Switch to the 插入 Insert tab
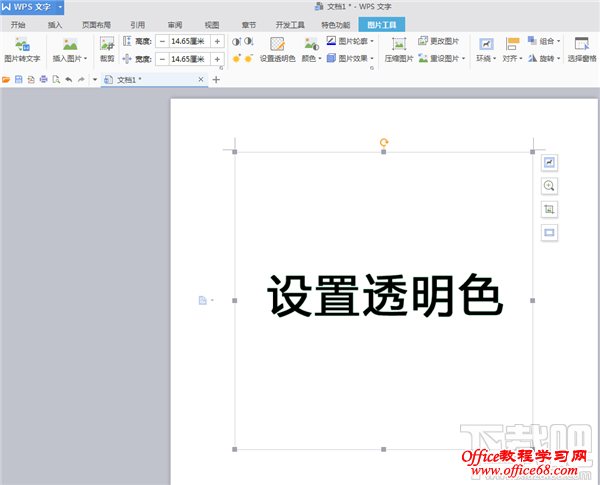600x485 pixels. click(54, 23)
